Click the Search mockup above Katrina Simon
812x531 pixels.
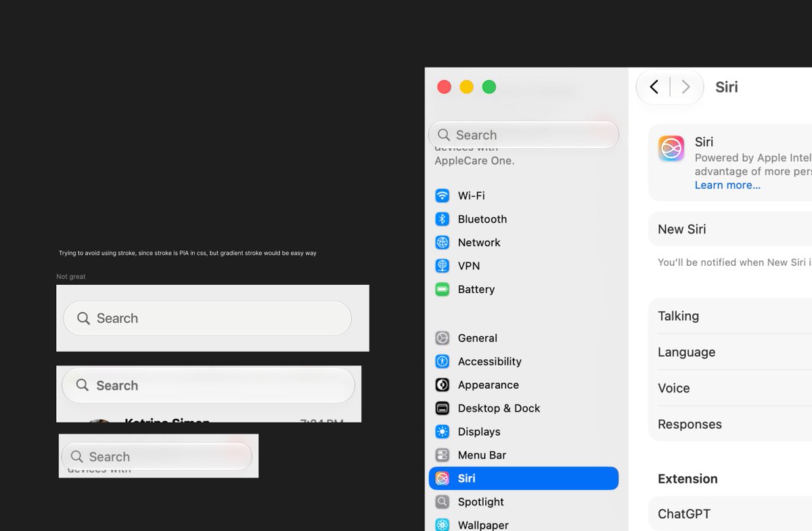pos(208,386)
